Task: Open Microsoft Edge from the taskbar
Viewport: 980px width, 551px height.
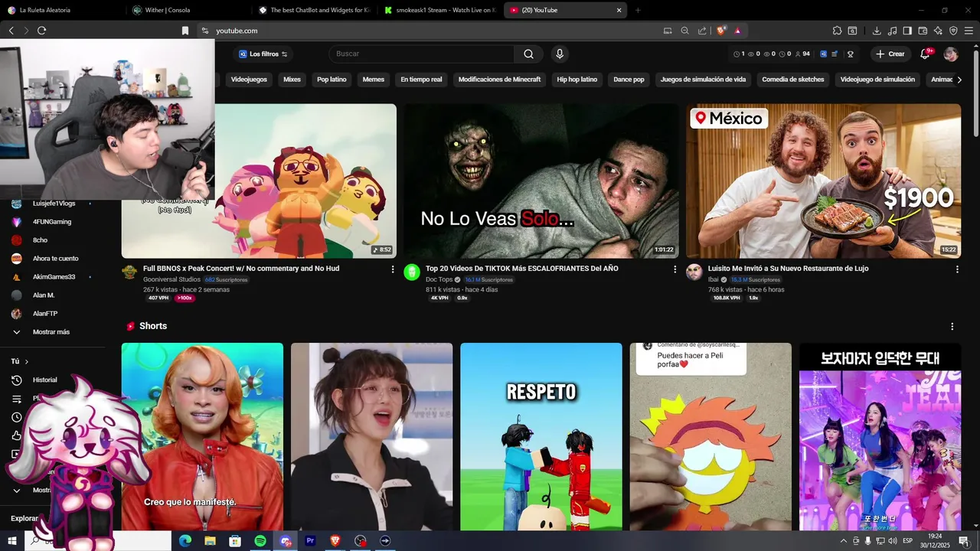Action: pos(185,541)
